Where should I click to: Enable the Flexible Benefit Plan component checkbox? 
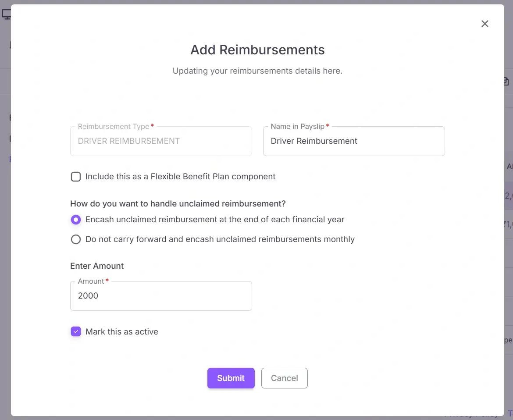point(76,176)
